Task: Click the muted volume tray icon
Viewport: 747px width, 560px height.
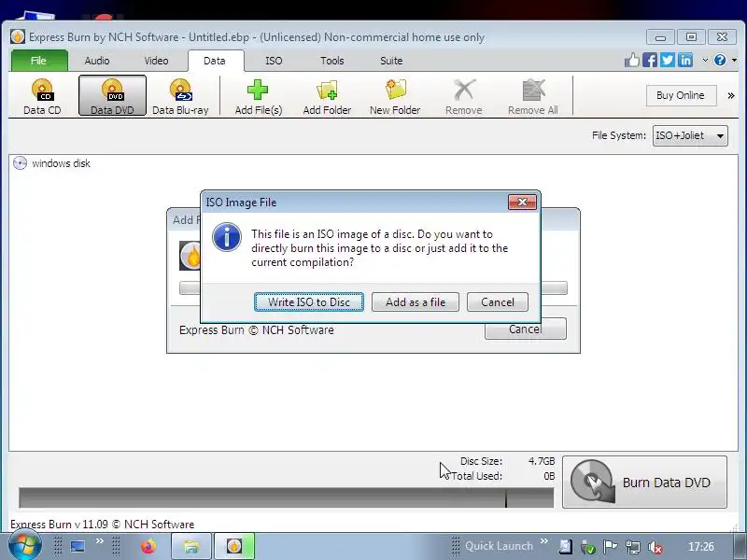Action: tap(655, 547)
